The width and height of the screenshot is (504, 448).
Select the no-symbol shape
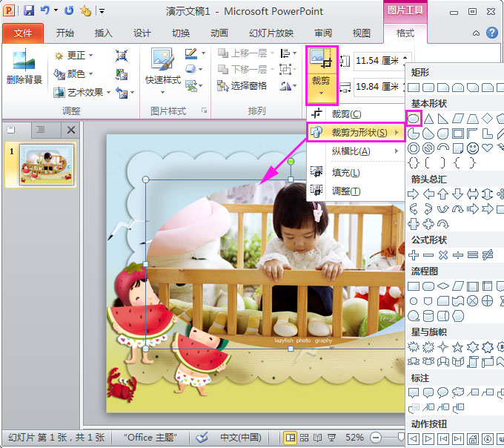428,148
